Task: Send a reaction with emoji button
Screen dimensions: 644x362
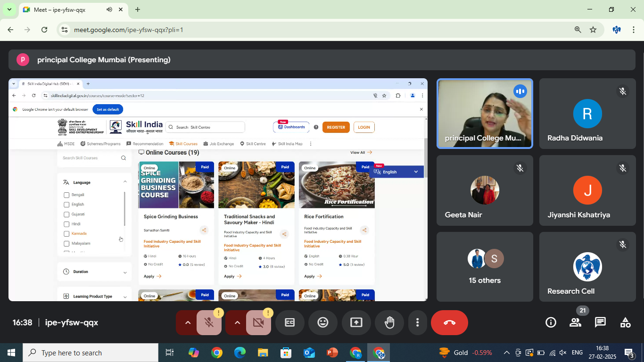Action: [x=323, y=322]
